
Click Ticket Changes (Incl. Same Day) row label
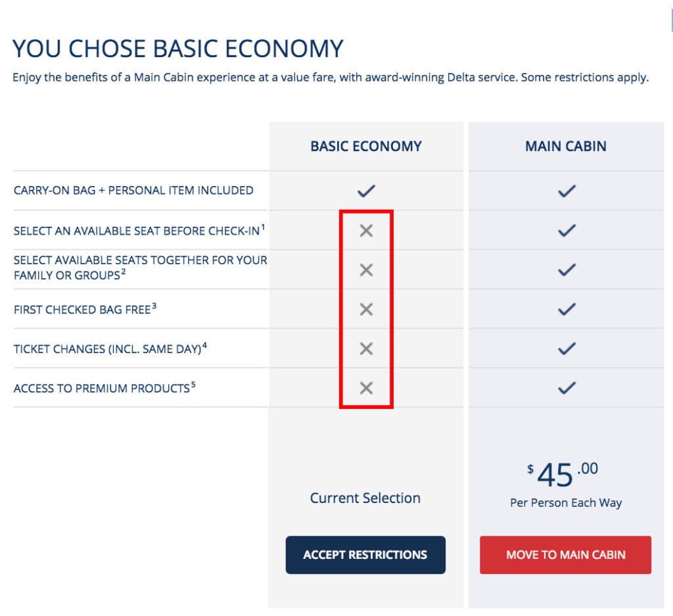coord(107,349)
